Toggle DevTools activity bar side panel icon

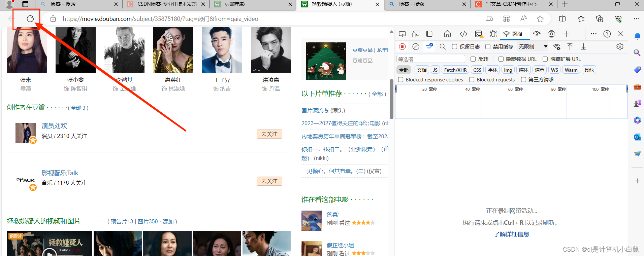coord(429,34)
